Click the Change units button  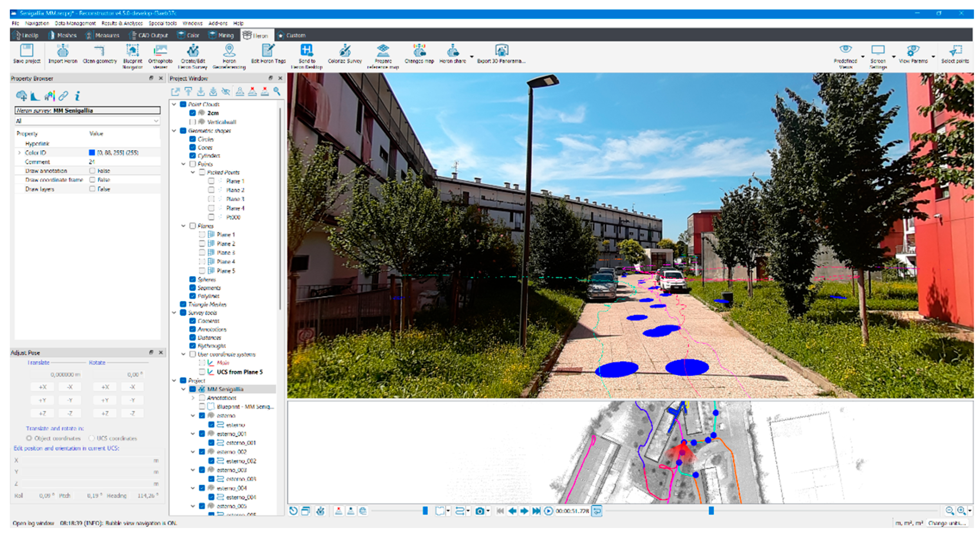click(947, 523)
